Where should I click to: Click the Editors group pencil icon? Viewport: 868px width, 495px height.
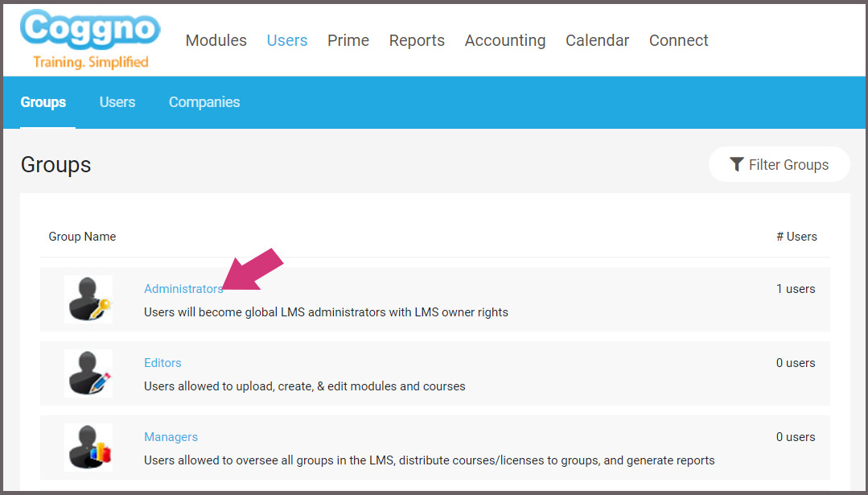88,373
